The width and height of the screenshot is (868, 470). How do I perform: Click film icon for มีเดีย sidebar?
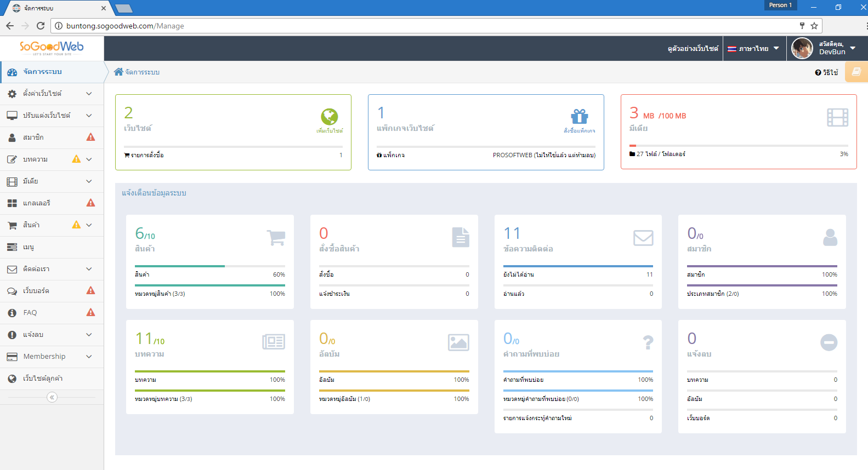pos(12,181)
